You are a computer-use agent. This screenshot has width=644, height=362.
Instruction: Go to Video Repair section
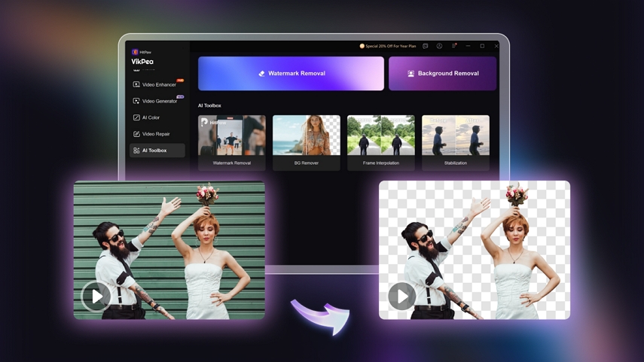pos(157,134)
